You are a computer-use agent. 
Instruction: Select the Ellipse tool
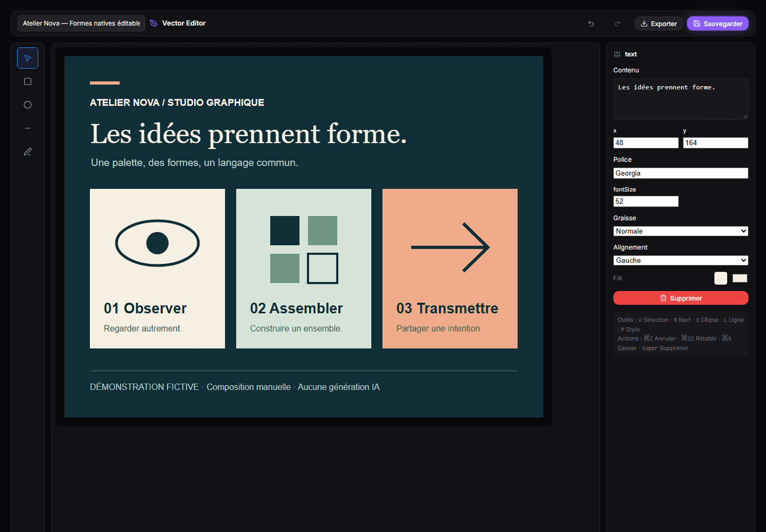click(x=28, y=105)
